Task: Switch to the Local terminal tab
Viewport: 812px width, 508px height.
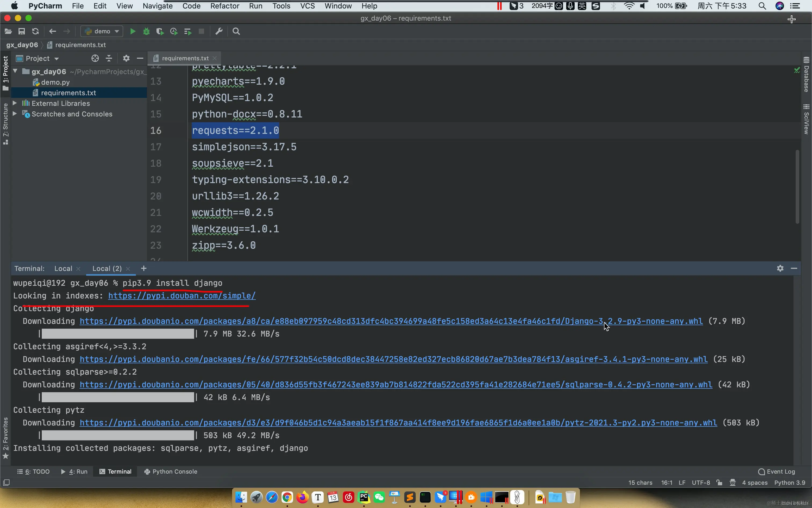Action: (x=63, y=268)
